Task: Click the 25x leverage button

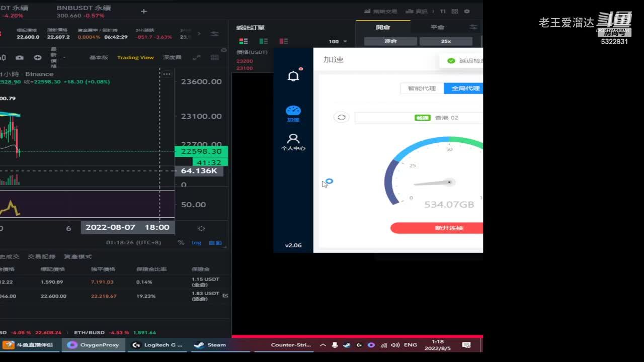Action: pos(446,41)
